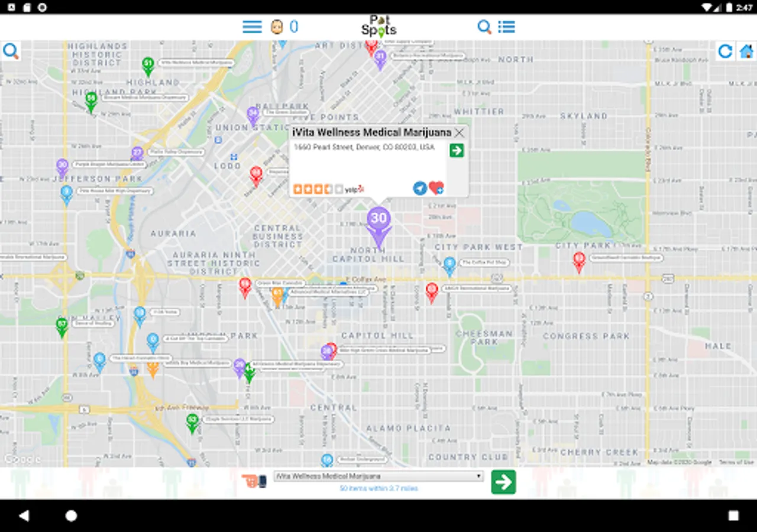The height and width of the screenshot is (532, 757).
Task: Tap the blue navigation directions icon
Action: 420,188
